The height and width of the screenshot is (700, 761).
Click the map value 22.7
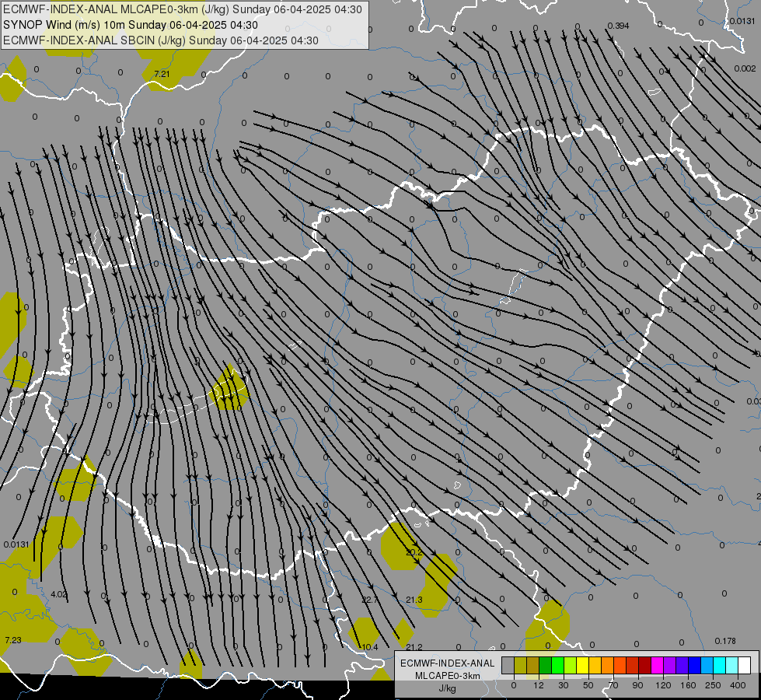(370, 600)
